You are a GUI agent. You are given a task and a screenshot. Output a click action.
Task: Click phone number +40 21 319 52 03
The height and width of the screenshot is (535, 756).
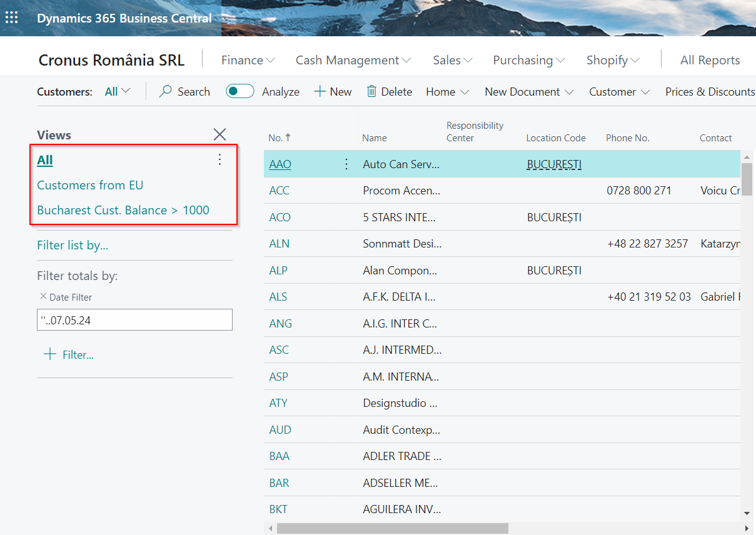point(649,297)
